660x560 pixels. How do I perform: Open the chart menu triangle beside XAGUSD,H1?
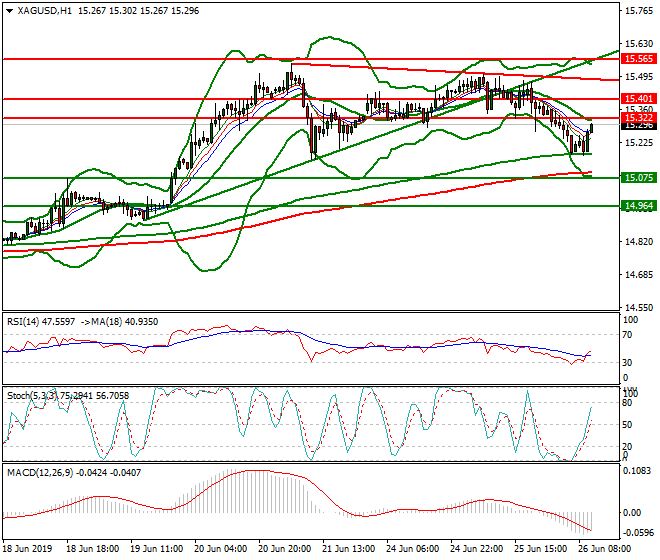point(10,11)
